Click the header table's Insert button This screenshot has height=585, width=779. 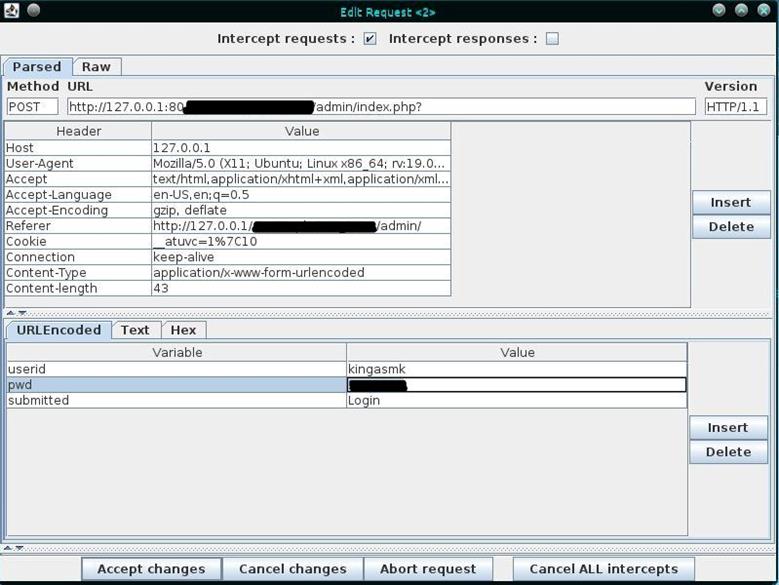pos(730,202)
